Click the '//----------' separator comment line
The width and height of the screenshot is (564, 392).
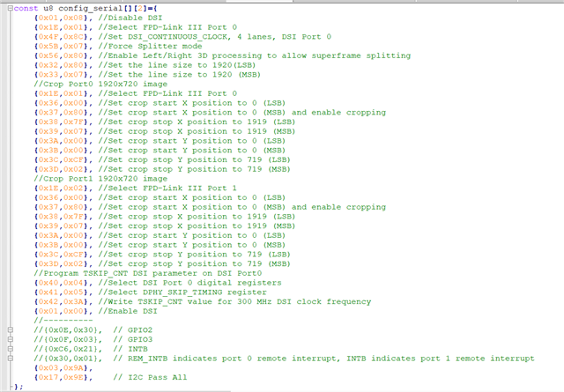click(x=63, y=321)
